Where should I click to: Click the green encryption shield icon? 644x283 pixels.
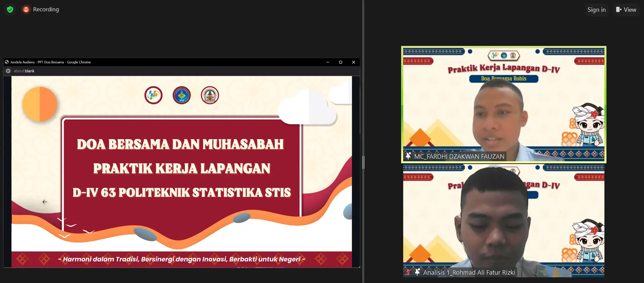coord(10,9)
